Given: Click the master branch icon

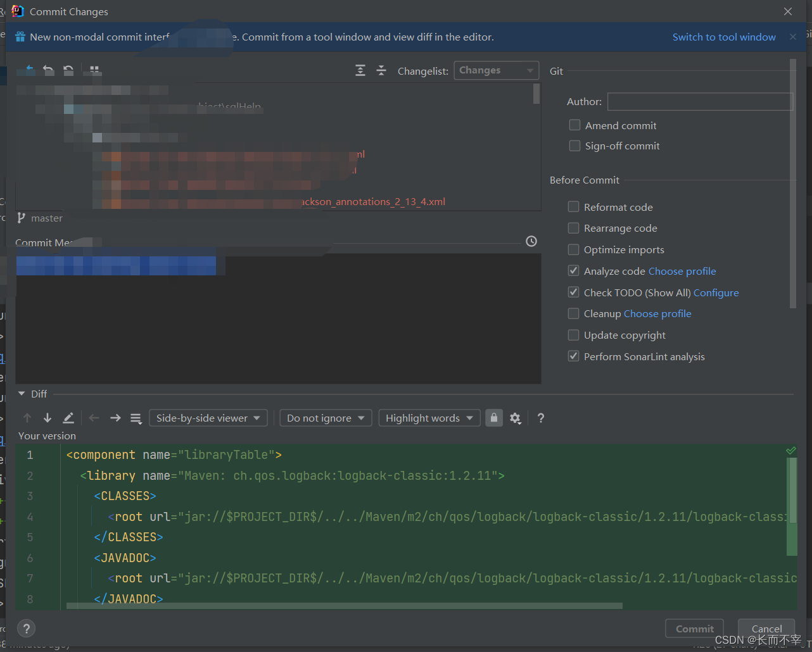Looking at the screenshot, I should (x=22, y=218).
